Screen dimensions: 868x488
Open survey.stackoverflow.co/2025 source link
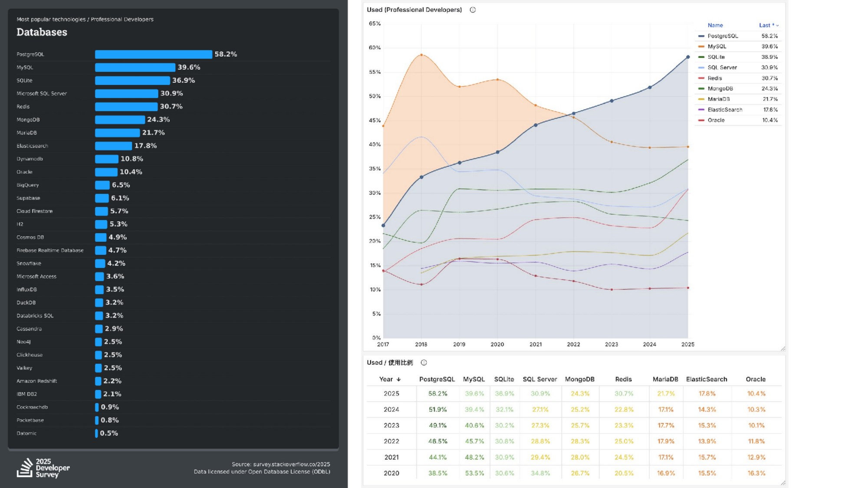(291, 464)
